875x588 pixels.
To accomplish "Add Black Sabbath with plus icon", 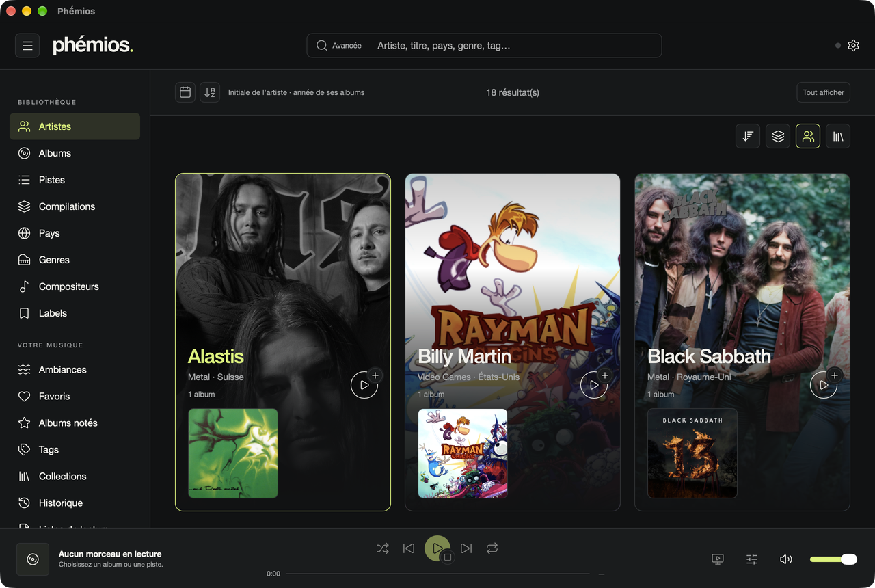I will [x=835, y=375].
